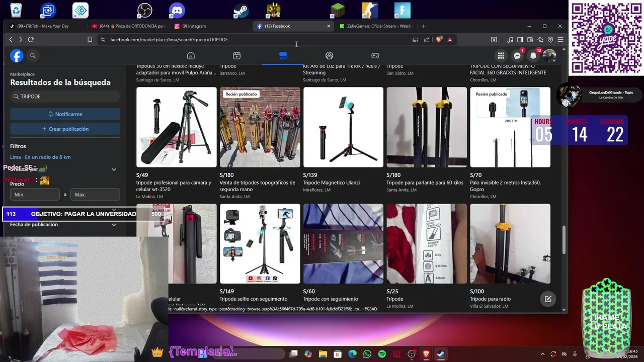Viewport: 644px width, 362px height.
Task: Open Steam from the taskbar
Action: pyautogui.click(x=441, y=354)
